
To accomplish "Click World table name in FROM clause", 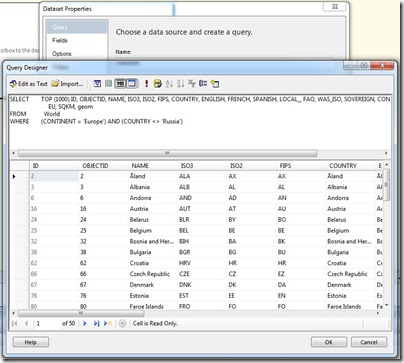I will point(52,114).
